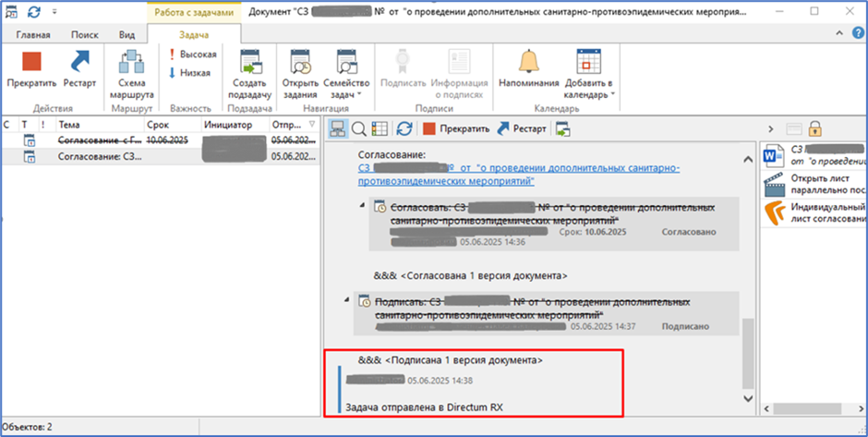Click Открыть задания in Навигация group
The image size is (868, 437).
coord(300,74)
